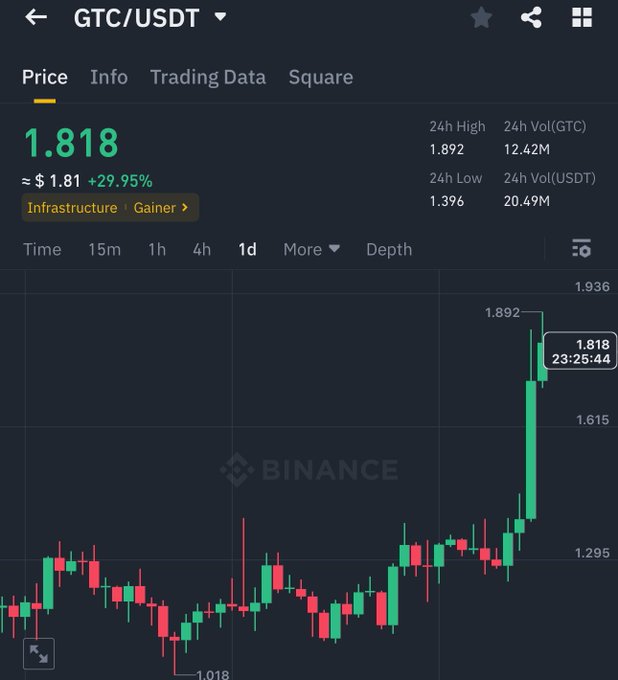Open chart indicator settings icon

[x=581, y=249]
